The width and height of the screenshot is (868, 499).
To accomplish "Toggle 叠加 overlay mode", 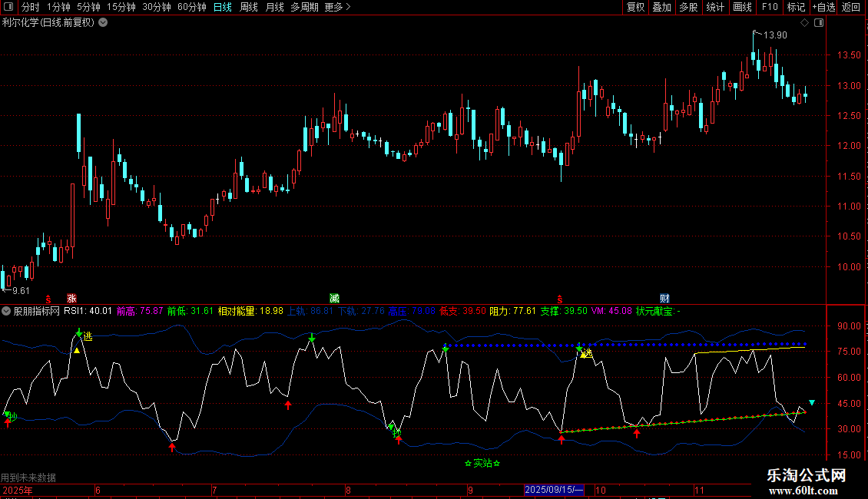I will 661,8.
